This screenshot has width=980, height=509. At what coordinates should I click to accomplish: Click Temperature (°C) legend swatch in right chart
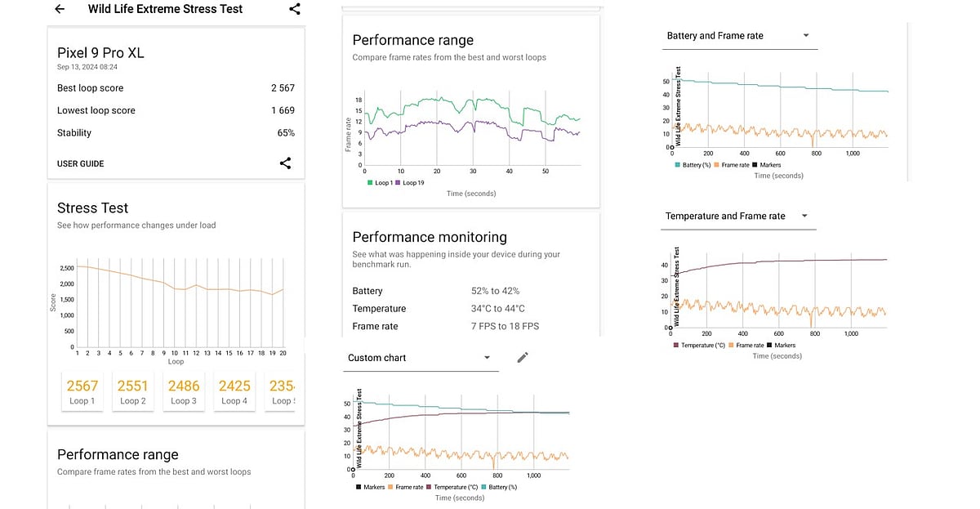[676, 346]
